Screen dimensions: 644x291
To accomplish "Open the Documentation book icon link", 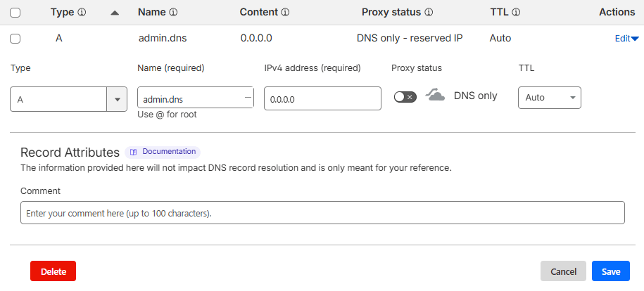I will click(x=134, y=152).
